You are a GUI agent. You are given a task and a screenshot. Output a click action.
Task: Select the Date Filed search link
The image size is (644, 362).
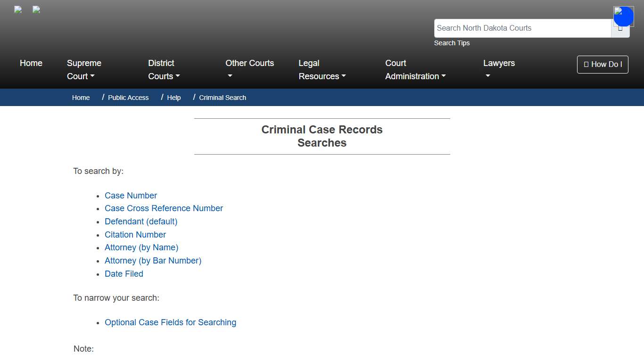pyautogui.click(x=124, y=273)
